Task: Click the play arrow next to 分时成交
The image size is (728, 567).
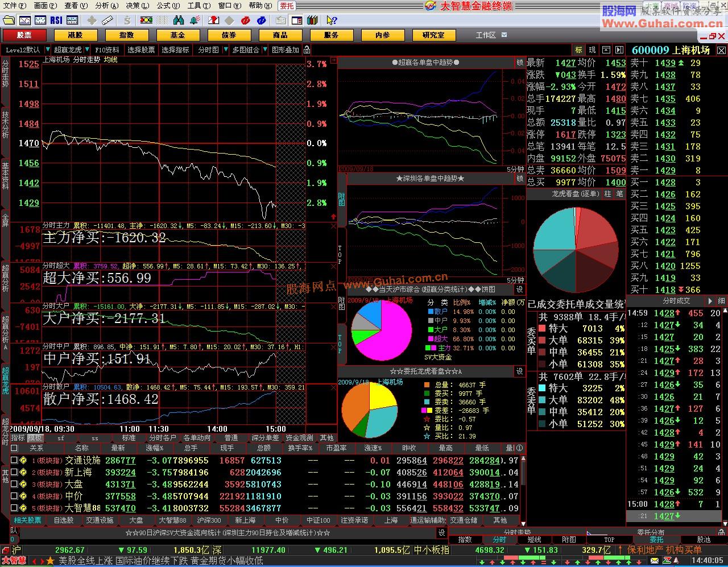Action: tap(710, 301)
